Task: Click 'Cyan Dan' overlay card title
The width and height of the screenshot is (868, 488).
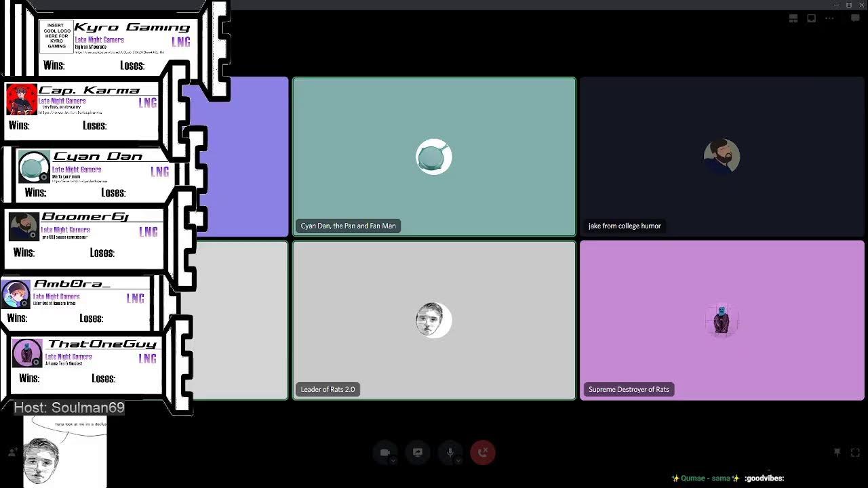Action: click(x=98, y=157)
